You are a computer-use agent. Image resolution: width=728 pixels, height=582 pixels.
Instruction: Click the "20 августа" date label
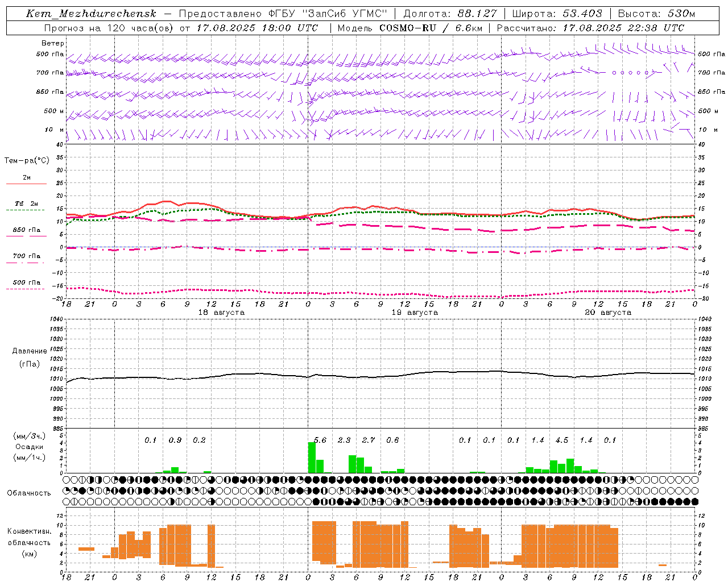(x=608, y=313)
